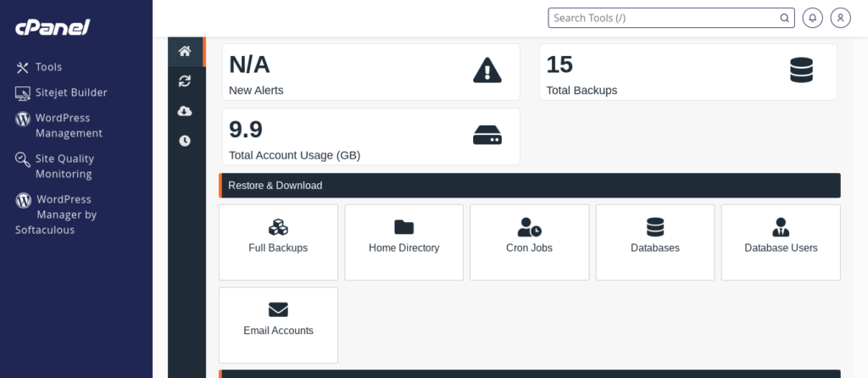Click the Total Backups label
The image size is (868, 378).
[581, 90]
